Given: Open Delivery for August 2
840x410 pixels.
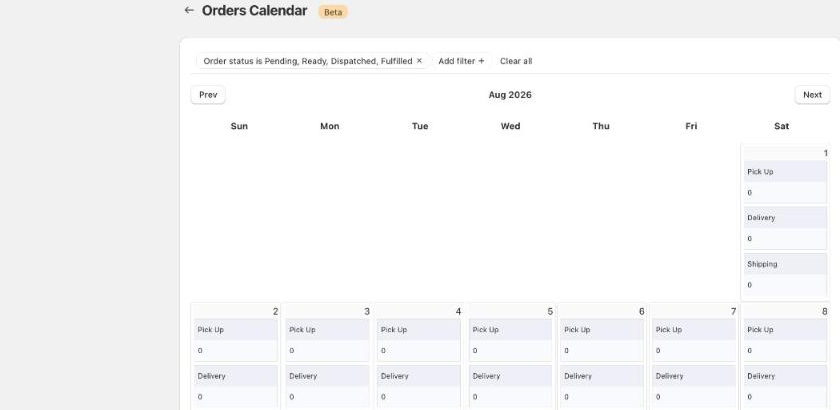Looking at the screenshot, I should pyautogui.click(x=236, y=387).
